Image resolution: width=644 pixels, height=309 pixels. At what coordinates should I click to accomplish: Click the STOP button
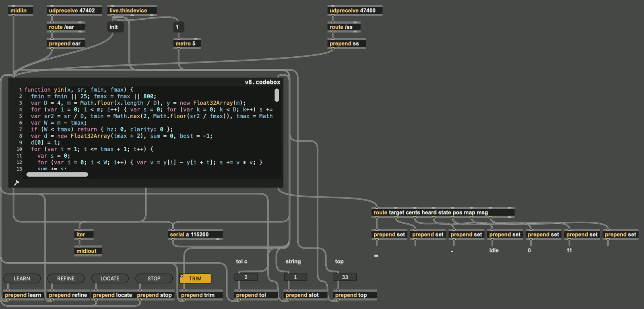tap(154, 278)
